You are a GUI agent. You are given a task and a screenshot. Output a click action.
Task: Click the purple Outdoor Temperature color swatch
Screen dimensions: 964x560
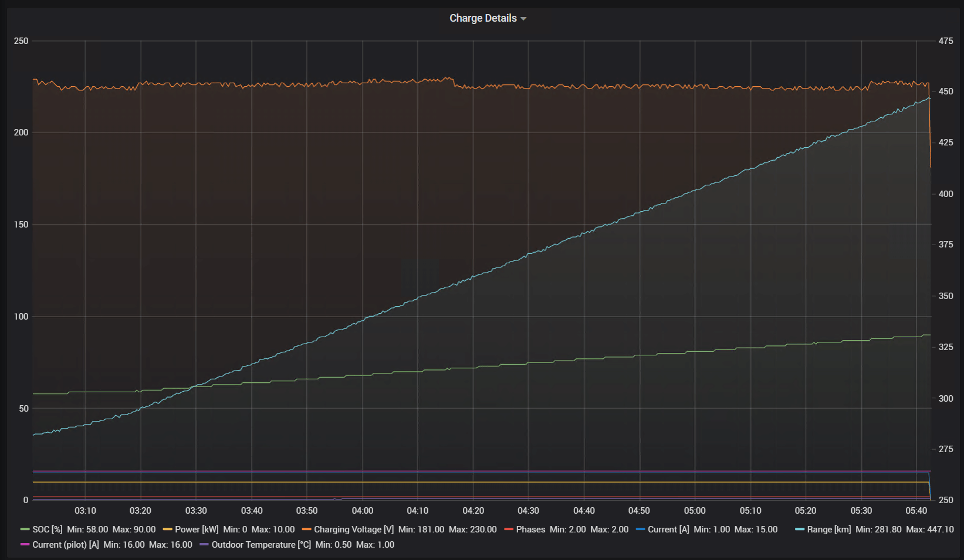coord(204,545)
